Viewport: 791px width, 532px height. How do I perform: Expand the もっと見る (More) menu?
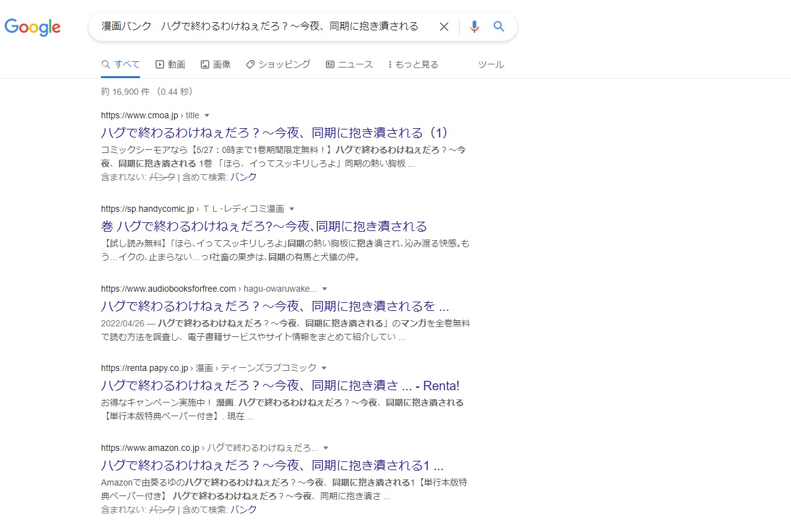(413, 64)
